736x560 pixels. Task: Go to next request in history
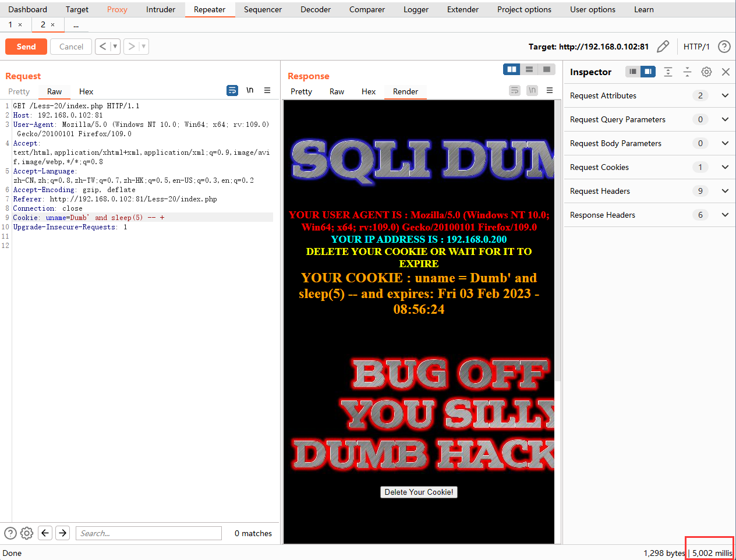coord(132,47)
